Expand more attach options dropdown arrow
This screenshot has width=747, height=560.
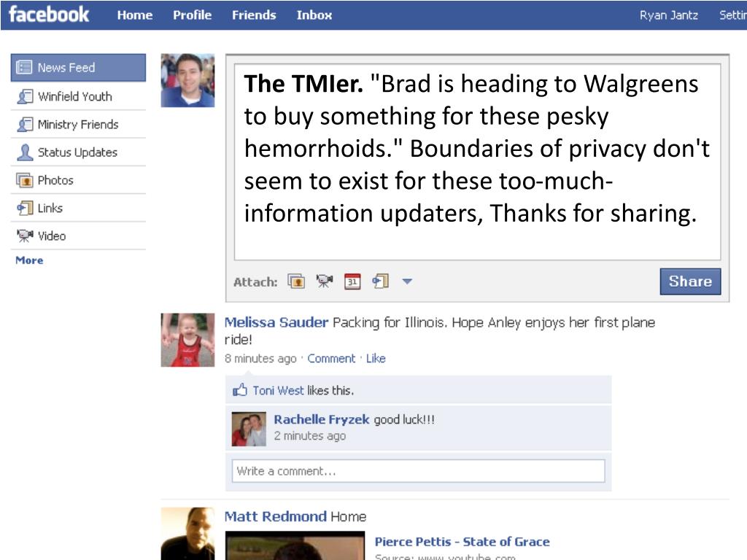coord(407,281)
